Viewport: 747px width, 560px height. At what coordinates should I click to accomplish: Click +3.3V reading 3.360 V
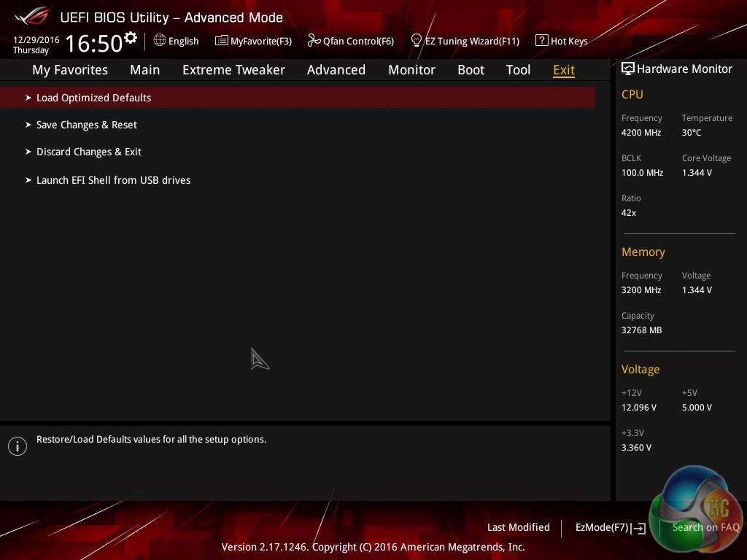tap(636, 447)
